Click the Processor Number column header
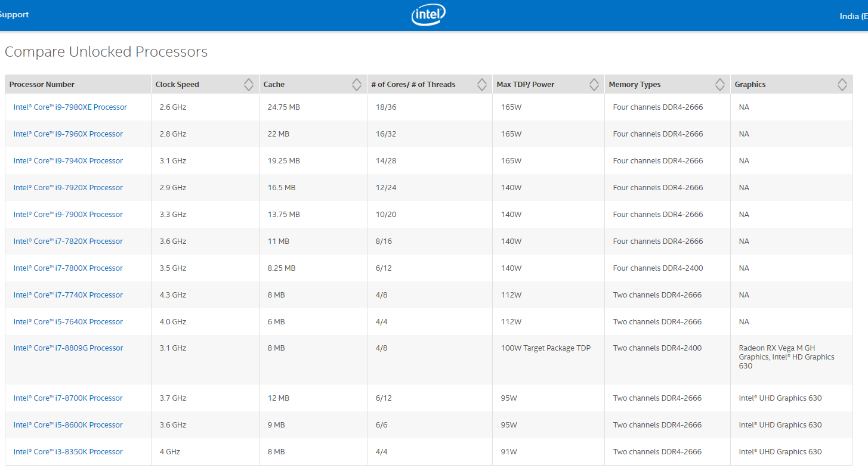Screen dimensions: 868x474 click(x=42, y=84)
